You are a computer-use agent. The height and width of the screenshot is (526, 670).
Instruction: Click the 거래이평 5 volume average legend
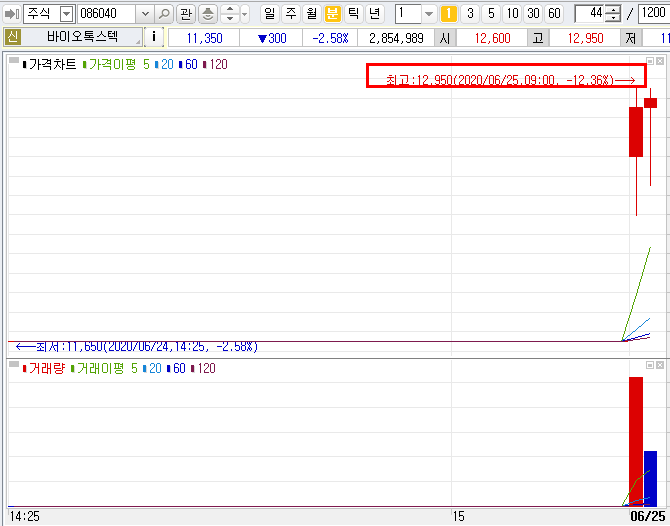[104, 368]
